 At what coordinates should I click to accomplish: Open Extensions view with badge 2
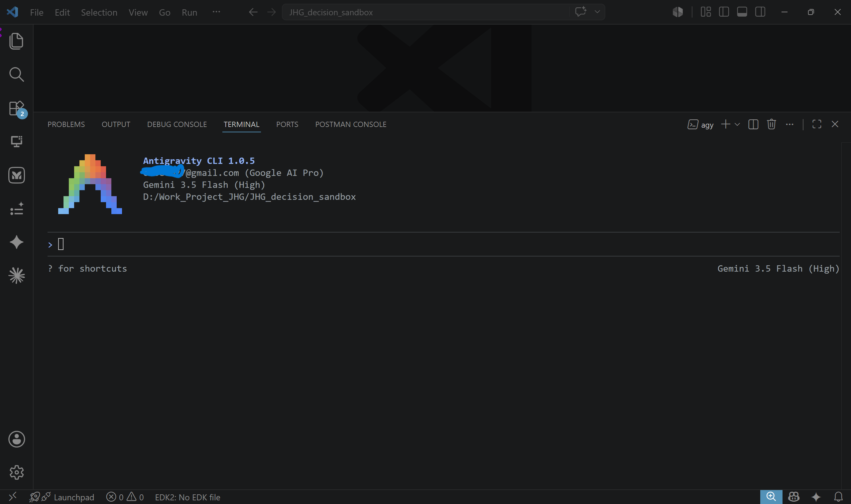(x=16, y=108)
